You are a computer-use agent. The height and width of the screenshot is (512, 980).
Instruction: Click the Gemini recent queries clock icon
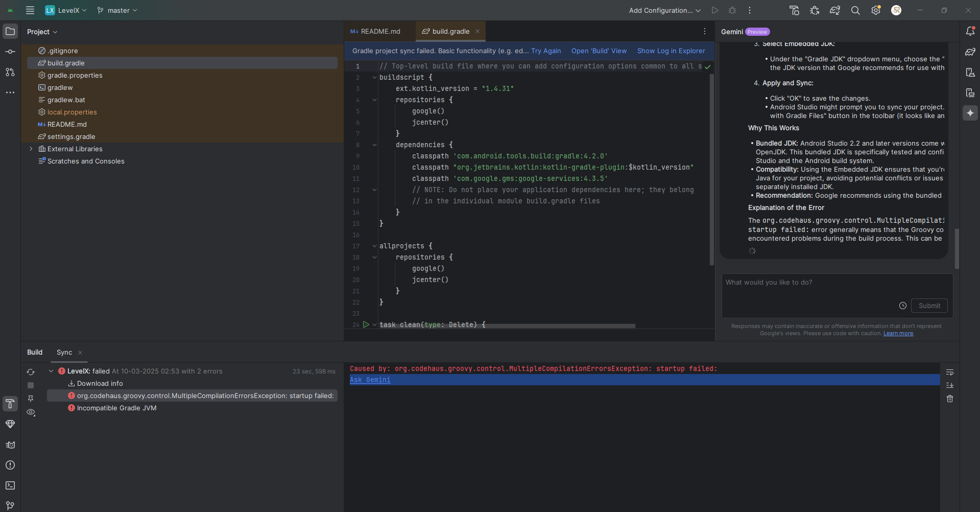coord(903,306)
